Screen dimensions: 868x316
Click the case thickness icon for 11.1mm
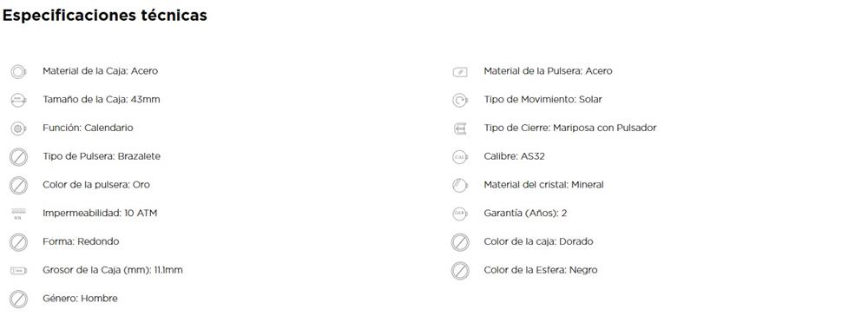click(18, 271)
